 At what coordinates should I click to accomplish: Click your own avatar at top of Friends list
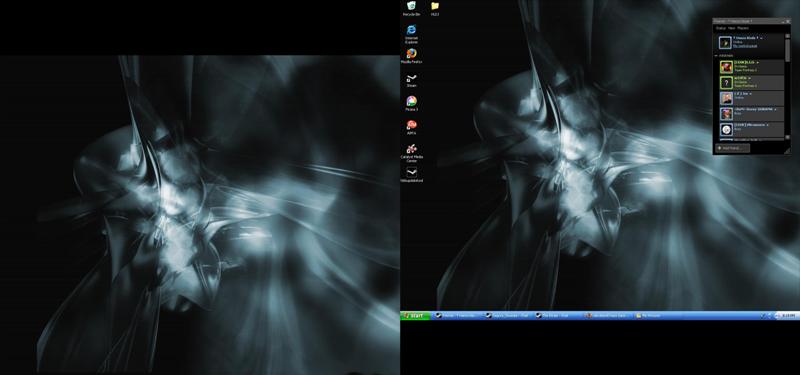(x=725, y=42)
